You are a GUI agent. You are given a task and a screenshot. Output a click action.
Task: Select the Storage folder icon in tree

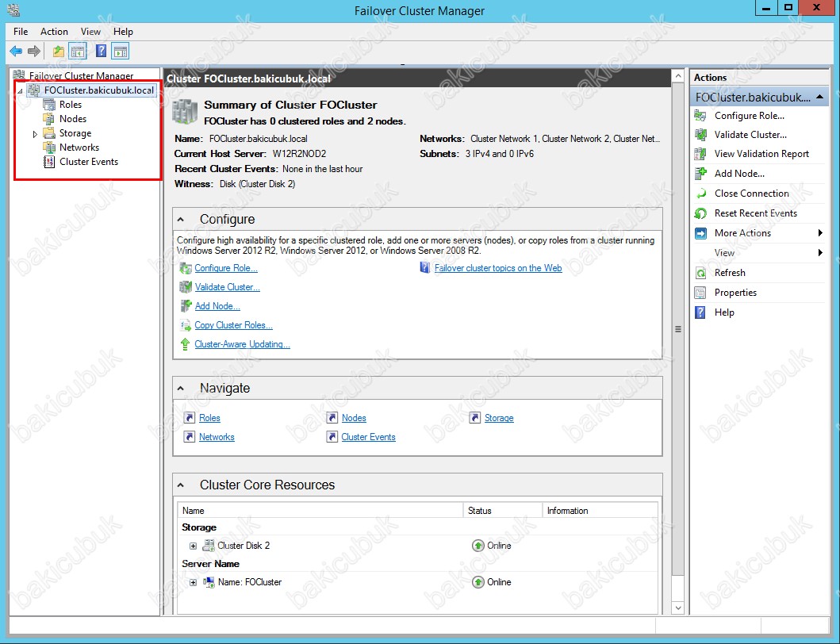[x=48, y=133]
